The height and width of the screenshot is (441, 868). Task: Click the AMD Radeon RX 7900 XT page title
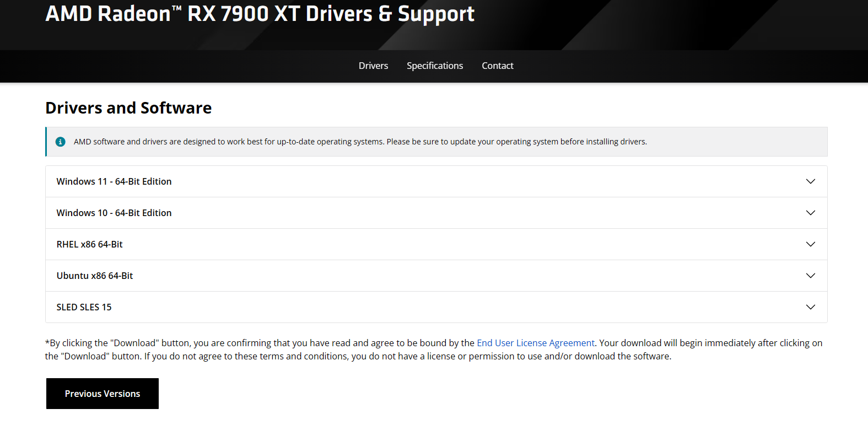pos(260,14)
